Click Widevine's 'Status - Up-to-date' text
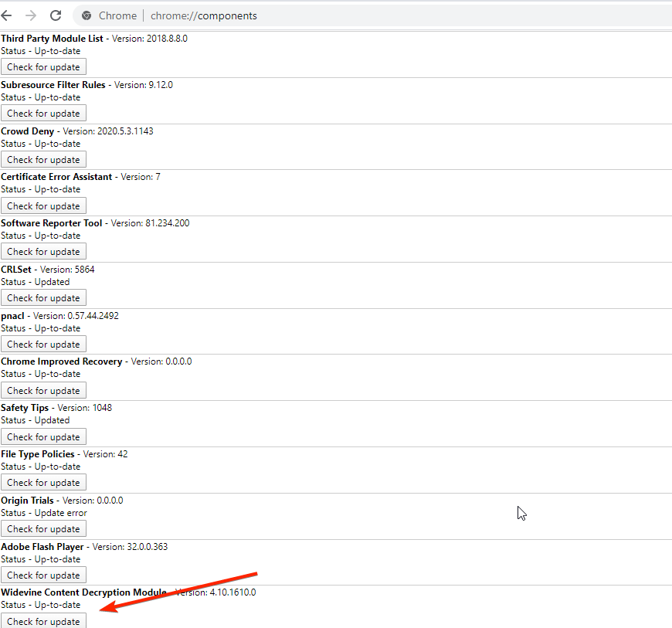 click(41, 605)
